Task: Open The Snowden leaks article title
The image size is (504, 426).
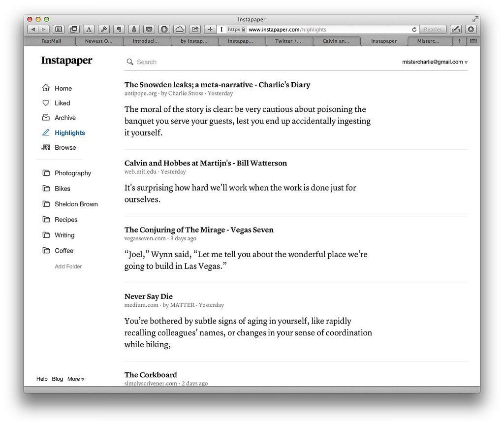Action: tap(217, 85)
